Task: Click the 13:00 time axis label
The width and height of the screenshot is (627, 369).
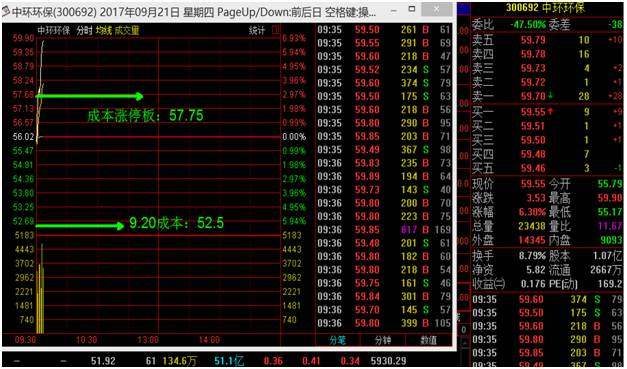Action: click(148, 340)
